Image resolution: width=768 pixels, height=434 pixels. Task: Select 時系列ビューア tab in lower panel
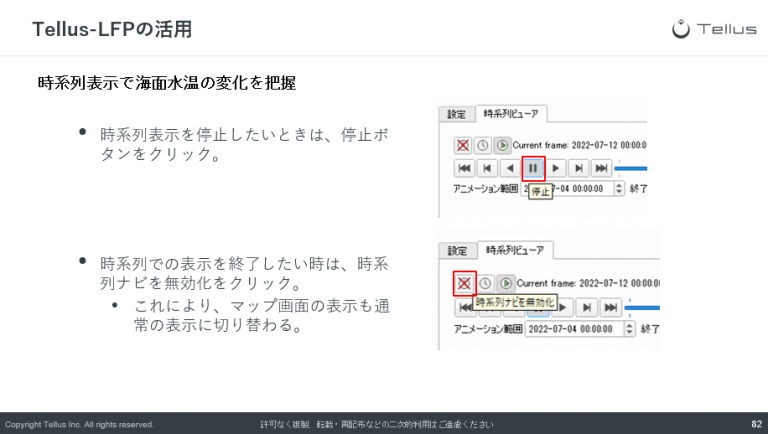(x=515, y=250)
